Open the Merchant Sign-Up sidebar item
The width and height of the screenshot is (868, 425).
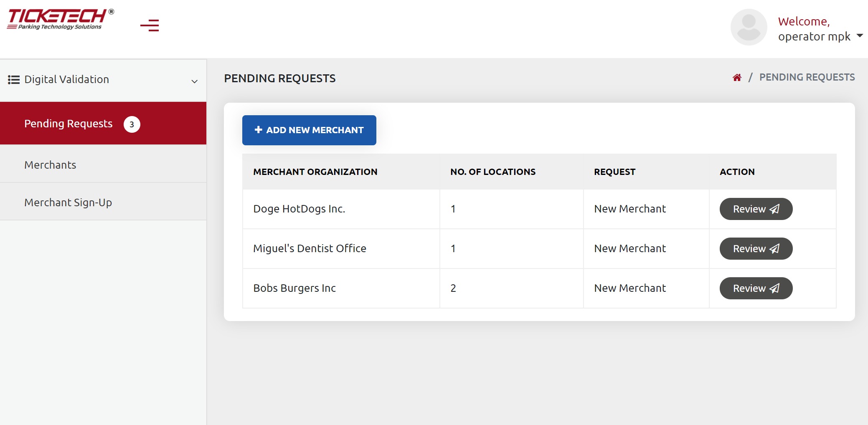tap(103, 202)
